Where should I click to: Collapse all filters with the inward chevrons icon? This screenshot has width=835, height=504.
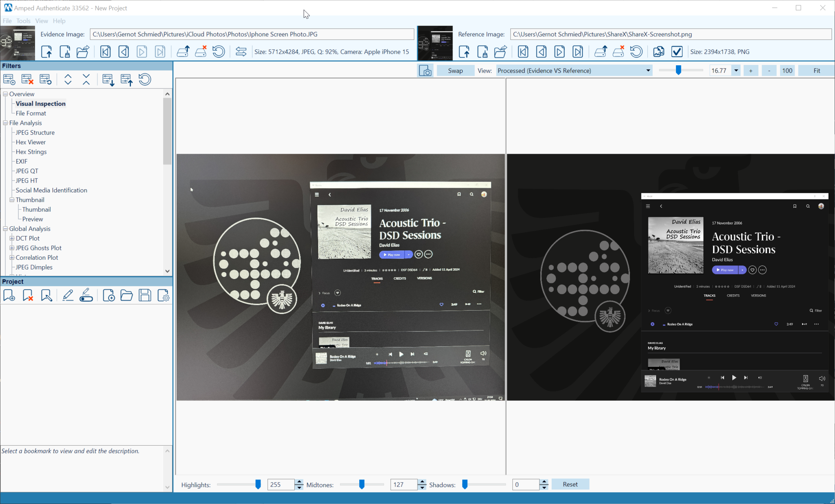tap(86, 80)
